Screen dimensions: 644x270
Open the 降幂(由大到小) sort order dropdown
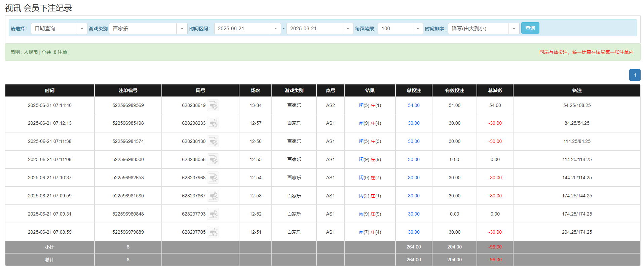coord(514,29)
